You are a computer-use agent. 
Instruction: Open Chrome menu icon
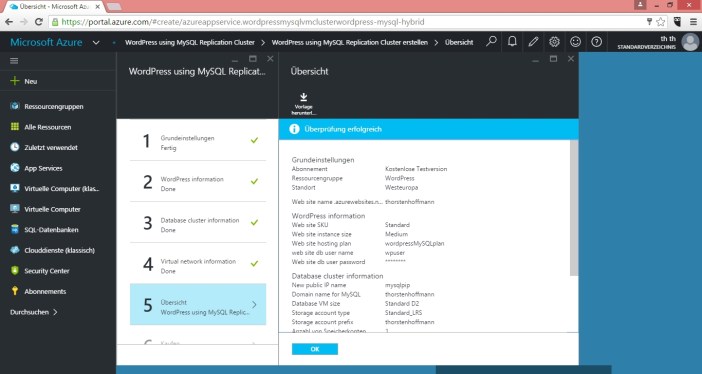point(693,21)
